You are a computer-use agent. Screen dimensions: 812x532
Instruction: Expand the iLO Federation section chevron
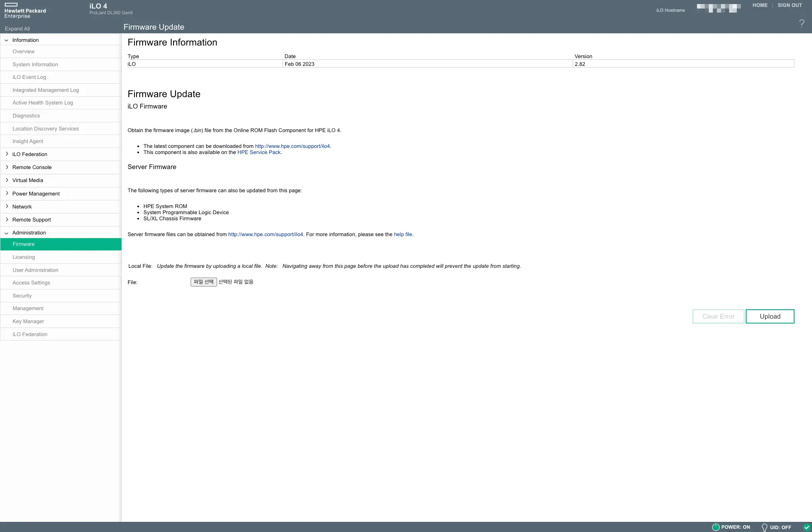[7, 154]
